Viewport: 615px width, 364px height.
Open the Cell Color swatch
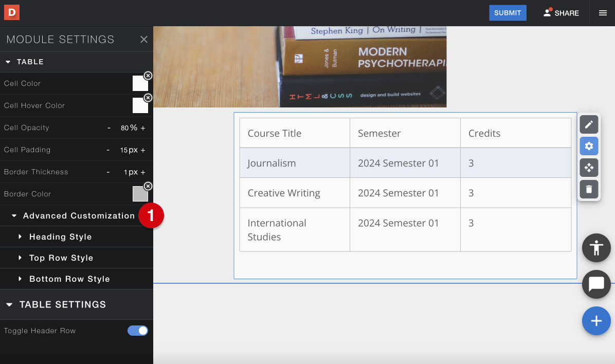(140, 84)
